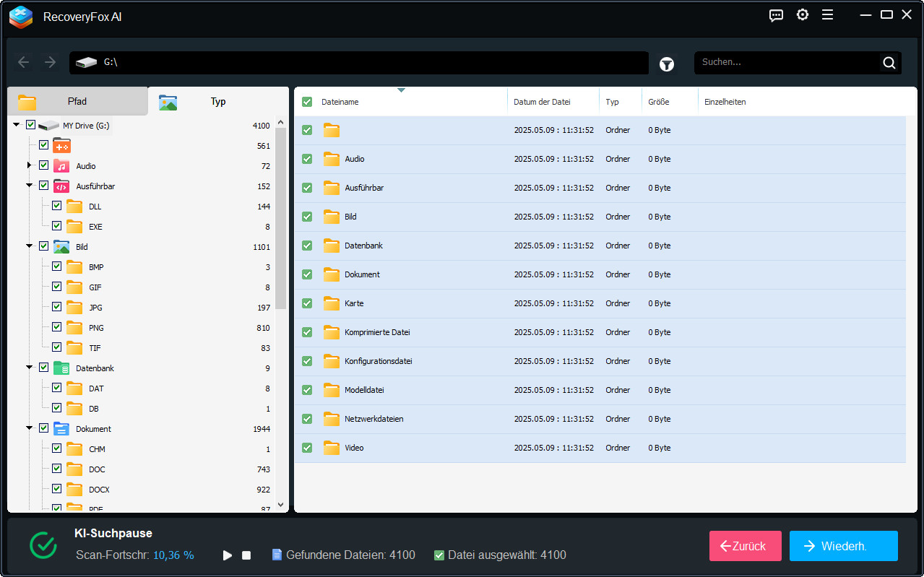
Task: Collapse the Bild tree node
Action: coord(30,246)
